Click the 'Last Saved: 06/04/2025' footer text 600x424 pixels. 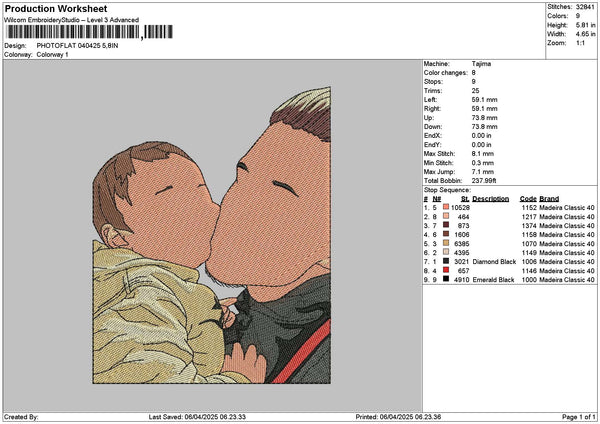click(197, 417)
